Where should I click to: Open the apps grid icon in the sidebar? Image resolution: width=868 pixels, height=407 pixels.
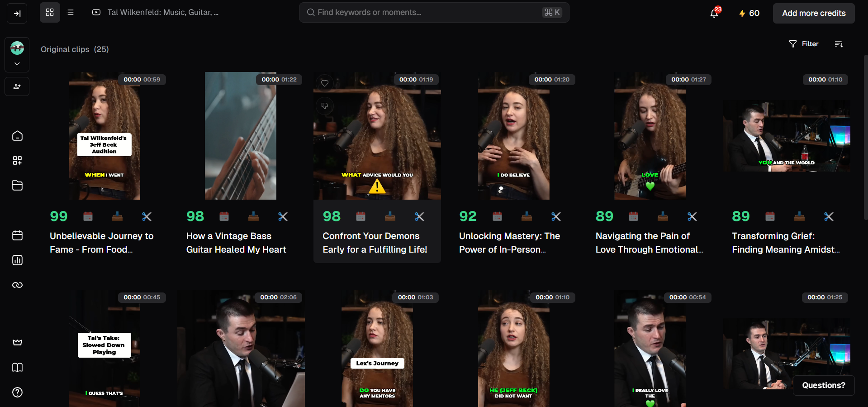[17, 160]
